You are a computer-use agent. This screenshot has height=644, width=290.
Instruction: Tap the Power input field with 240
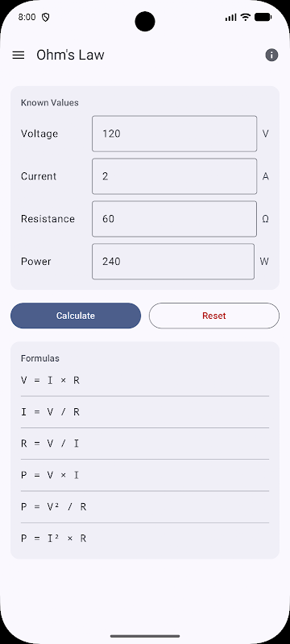173,262
